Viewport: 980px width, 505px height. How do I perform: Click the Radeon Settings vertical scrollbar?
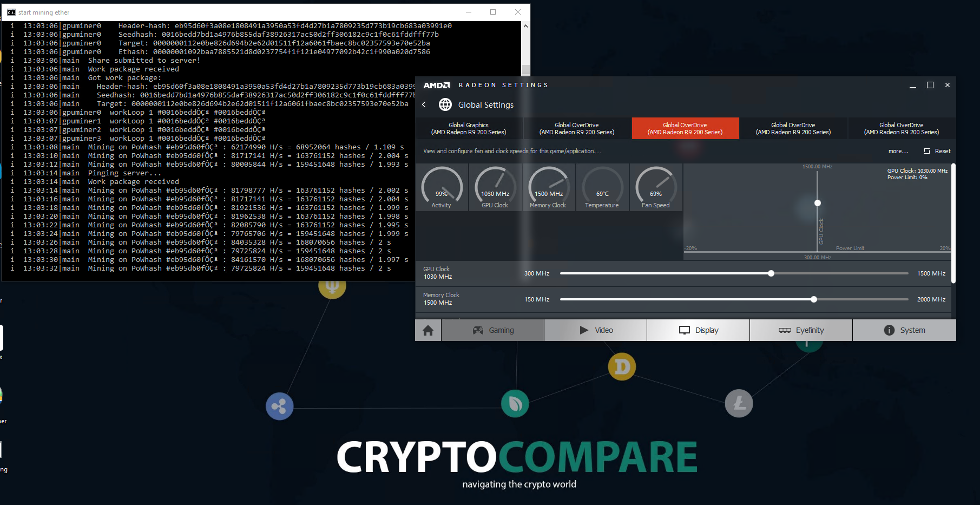point(953,223)
